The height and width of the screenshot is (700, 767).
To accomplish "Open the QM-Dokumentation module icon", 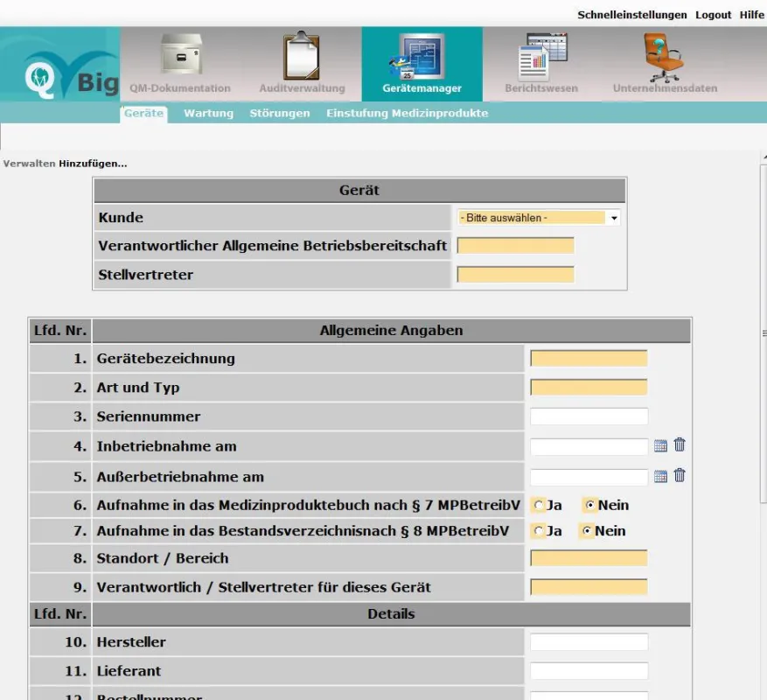I will (x=181, y=54).
